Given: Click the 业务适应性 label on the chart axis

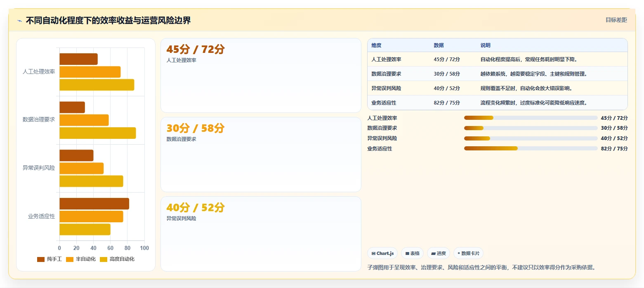Looking at the screenshot, I should click(x=41, y=216).
